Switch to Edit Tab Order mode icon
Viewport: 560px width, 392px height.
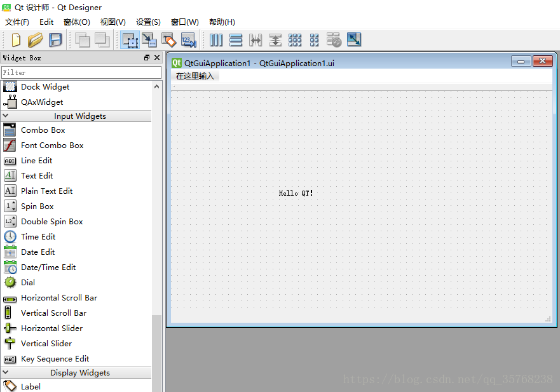[x=189, y=40]
